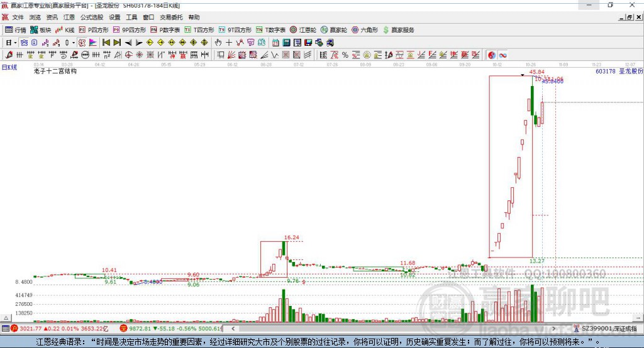Select the circle target drawing tool
The height and width of the screenshot is (348, 644).
tap(128, 55)
